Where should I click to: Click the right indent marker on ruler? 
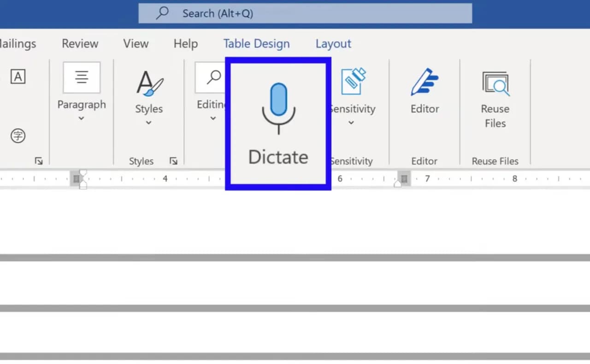click(397, 183)
